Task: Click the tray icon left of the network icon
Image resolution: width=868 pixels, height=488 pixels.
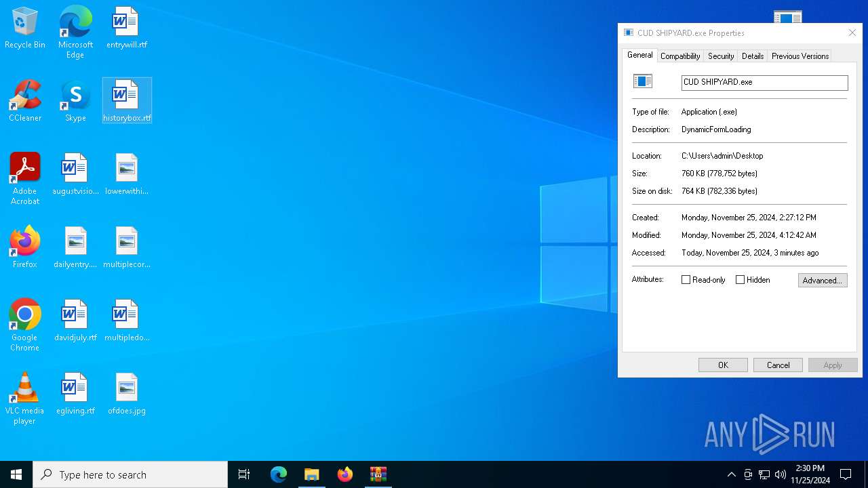Action: tap(748, 474)
